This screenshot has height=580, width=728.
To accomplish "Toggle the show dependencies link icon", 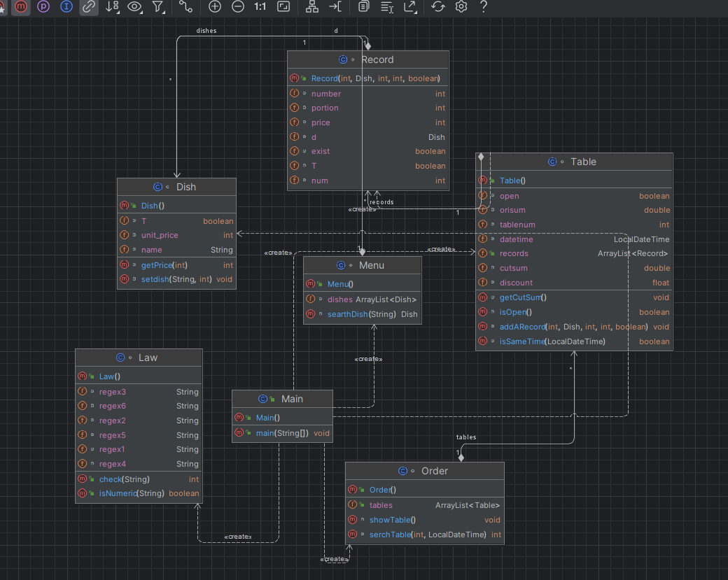I will (x=88, y=7).
